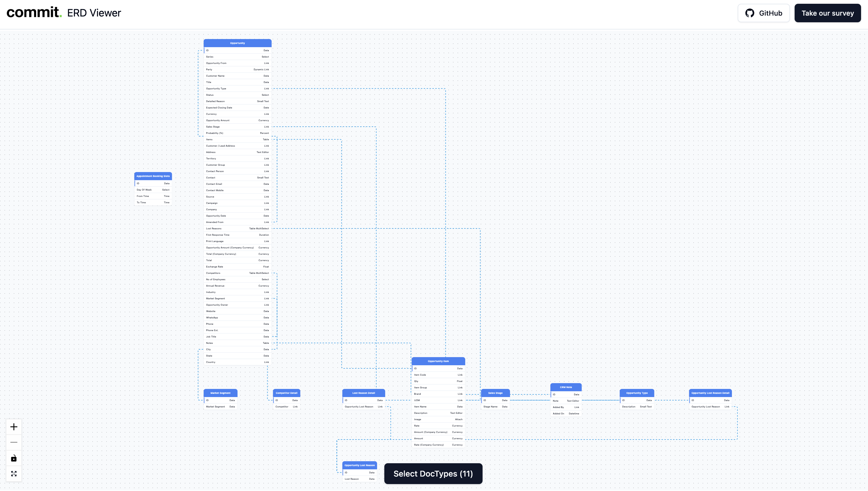
Task: Click the Sales Stage node header
Action: click(495, 393)
